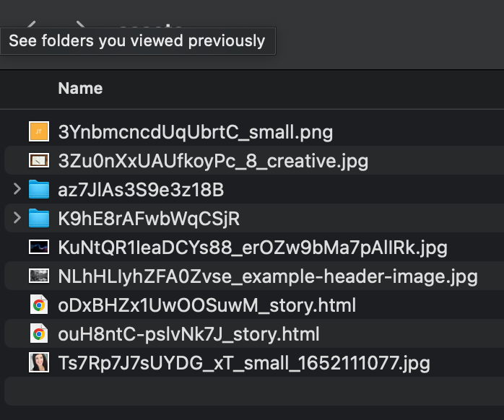The image size is (504, 420).
Task: Expand the az7JlAs3S9e3z18B folder
Action: point(17,190)
